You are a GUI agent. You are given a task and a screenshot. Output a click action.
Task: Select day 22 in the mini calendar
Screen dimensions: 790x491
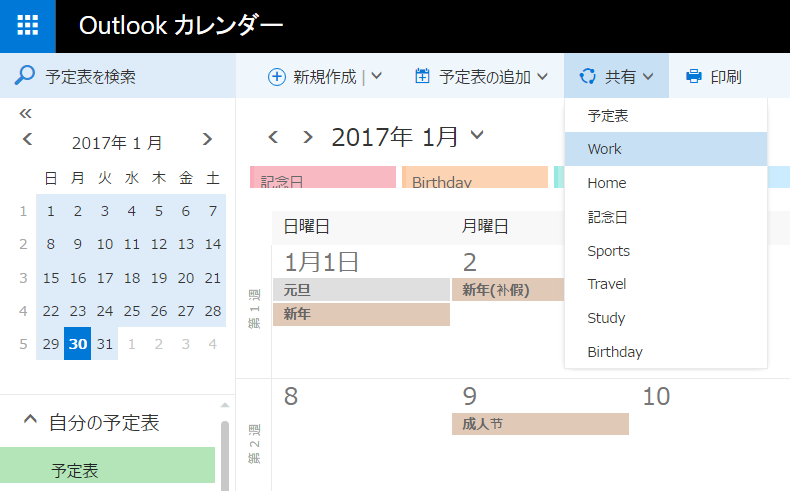(x=50, y=311)
